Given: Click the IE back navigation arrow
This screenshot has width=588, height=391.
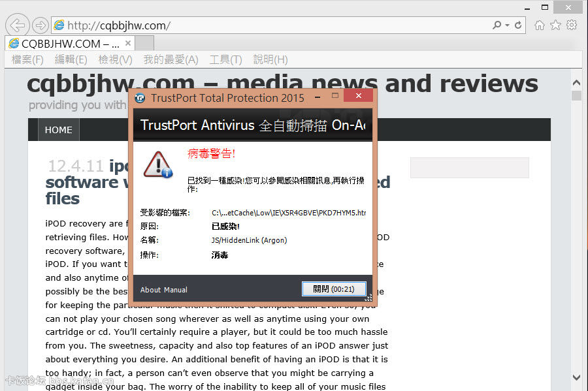Looking at the screenshot, I should tap(18, 25).
